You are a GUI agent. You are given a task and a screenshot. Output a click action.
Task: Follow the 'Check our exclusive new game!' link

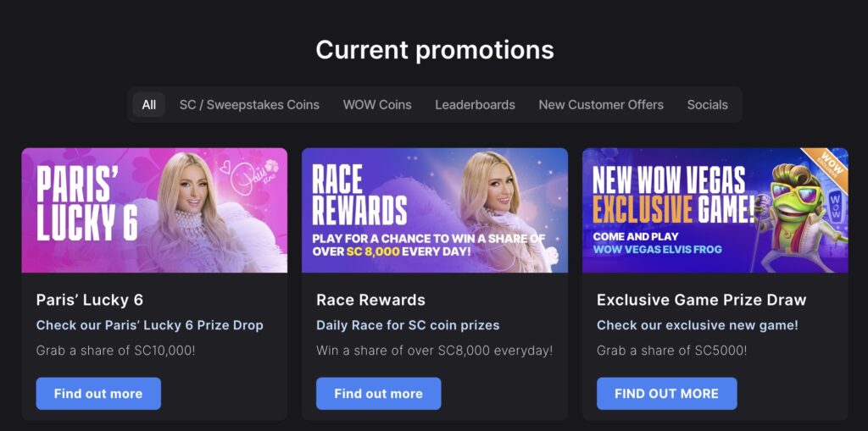click(x=697, y=325)
